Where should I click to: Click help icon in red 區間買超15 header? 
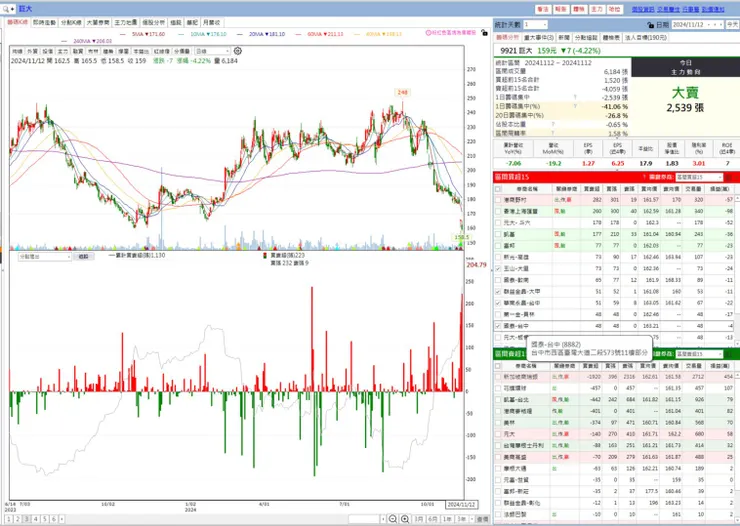click(x=644, y=177)
